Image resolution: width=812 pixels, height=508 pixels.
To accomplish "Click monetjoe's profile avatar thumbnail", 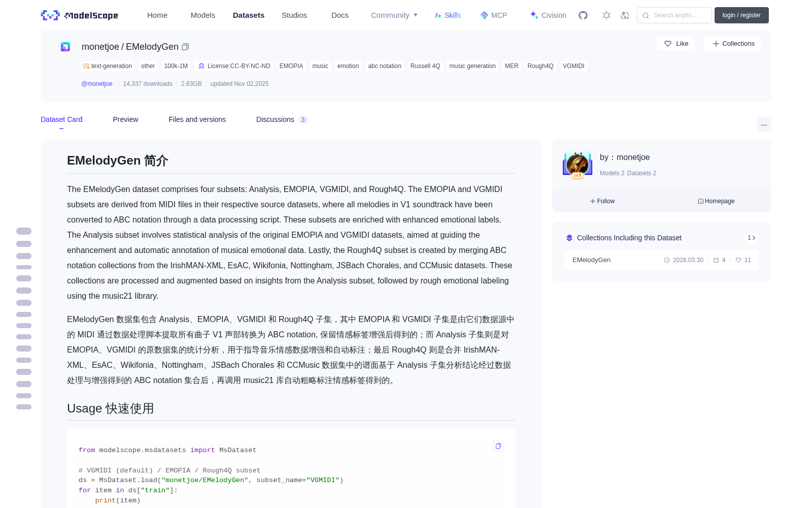I will (x=578, y=165).
